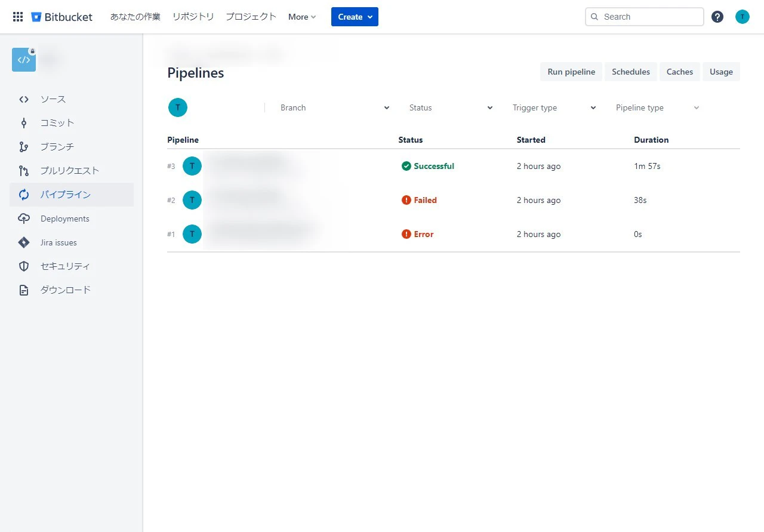Go to プルリクエスト in the sidebar
764x532 pixels.
pos(72,171)
